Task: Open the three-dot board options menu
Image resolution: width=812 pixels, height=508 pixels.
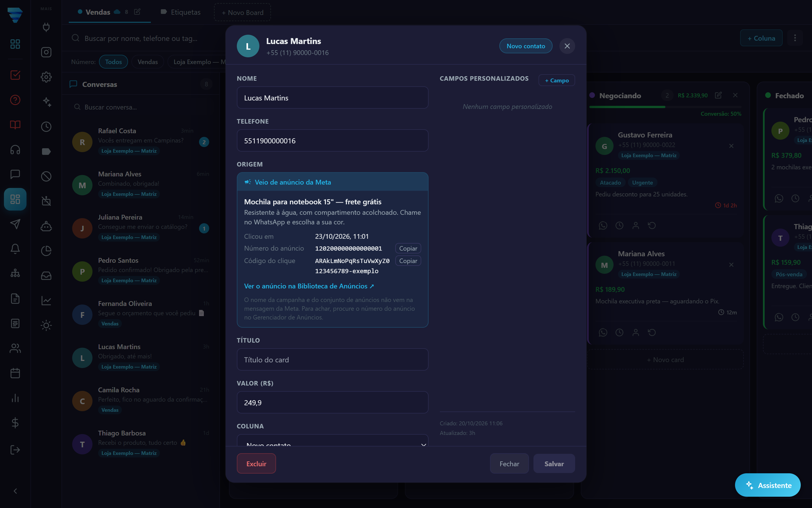Action: click(795, 38)
